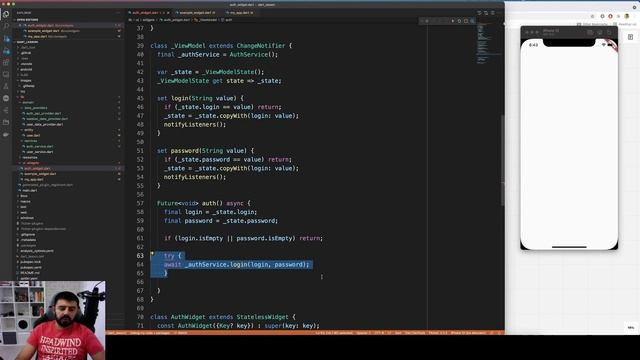This screenshot has height=360, width=640.
Task: Bookmark page with Chrome star icon
Action: pyautogui.click(x=593, y=16)
